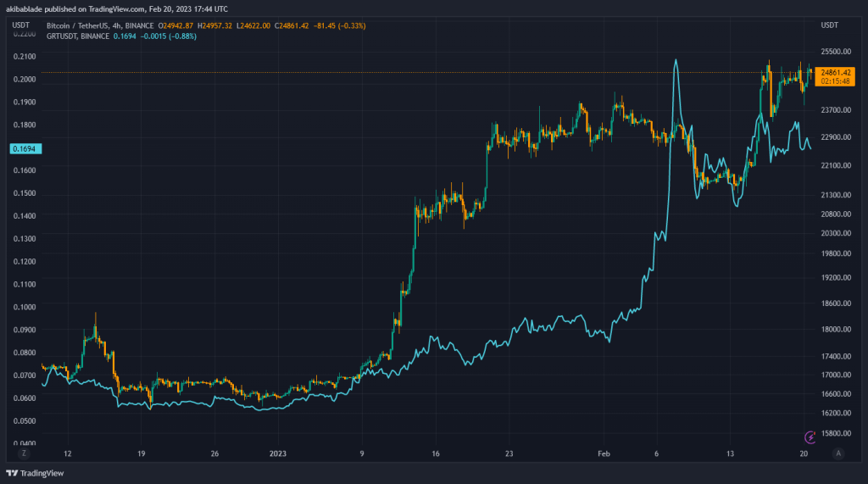Click the right USDT axis currency label
The height and width of the screenshot is (484, 868).
click(x=829, y=25)
